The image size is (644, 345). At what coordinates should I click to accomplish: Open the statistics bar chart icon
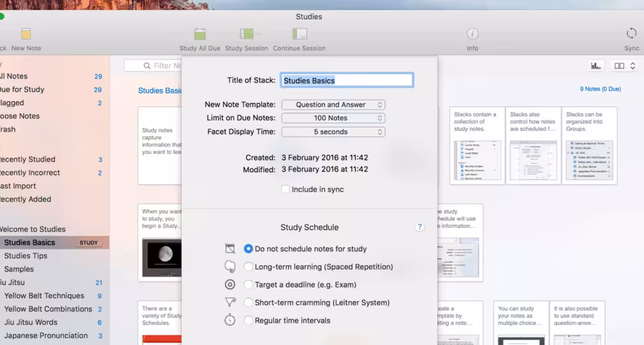pos(596,66)
